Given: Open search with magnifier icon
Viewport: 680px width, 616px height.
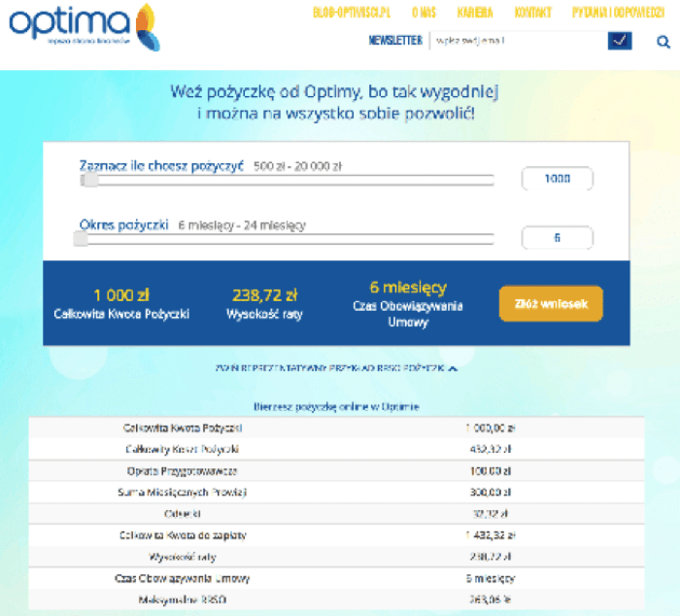Looking at the screenshot, I should [x=663, y=42].
